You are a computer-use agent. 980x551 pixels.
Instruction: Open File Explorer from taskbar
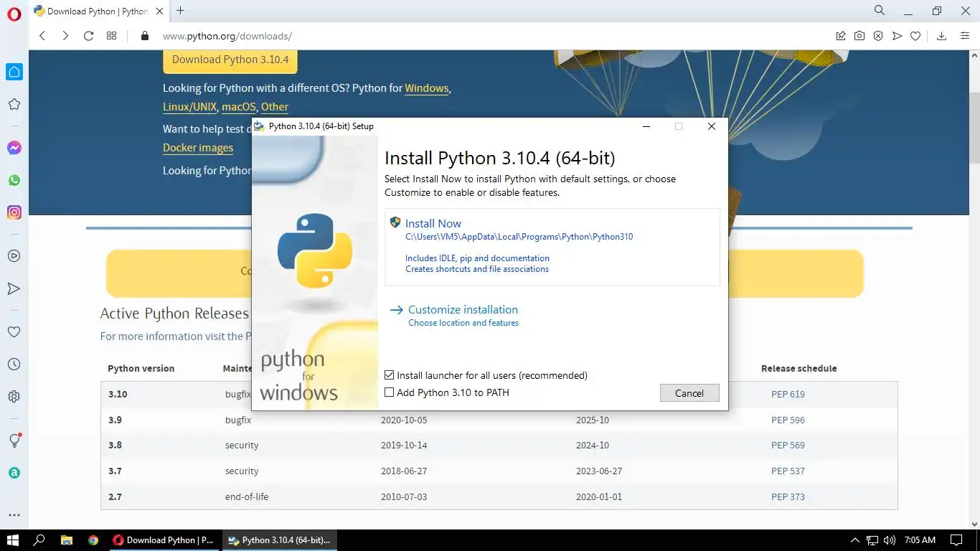tap(66, 540)
